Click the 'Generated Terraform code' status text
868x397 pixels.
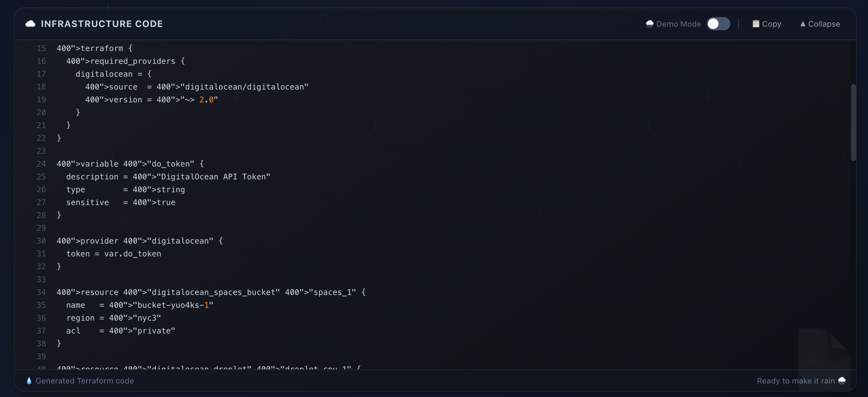(85, 381)
